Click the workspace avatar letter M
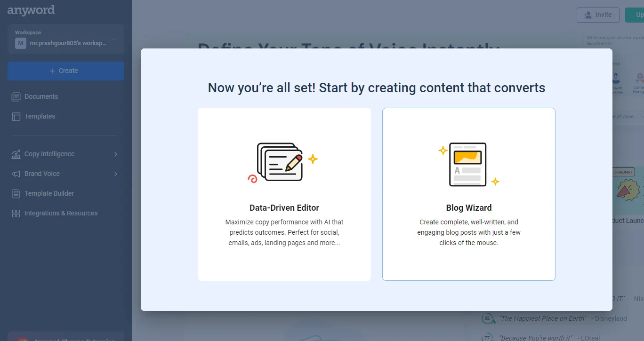Viewport: 644px width, 341px height. (20, 43)
